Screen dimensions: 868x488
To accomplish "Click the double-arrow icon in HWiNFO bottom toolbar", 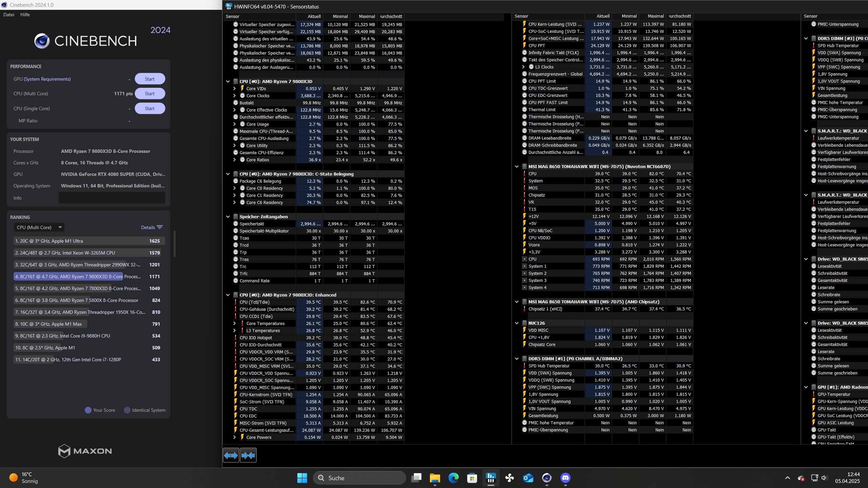I will pyautogui.click(x=248, y=455).
